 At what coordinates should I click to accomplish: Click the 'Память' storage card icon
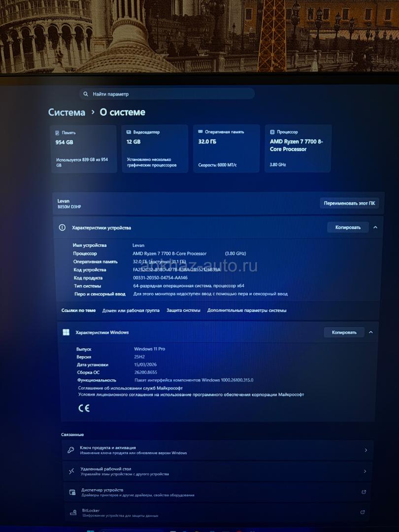click(x=57, y=133)
